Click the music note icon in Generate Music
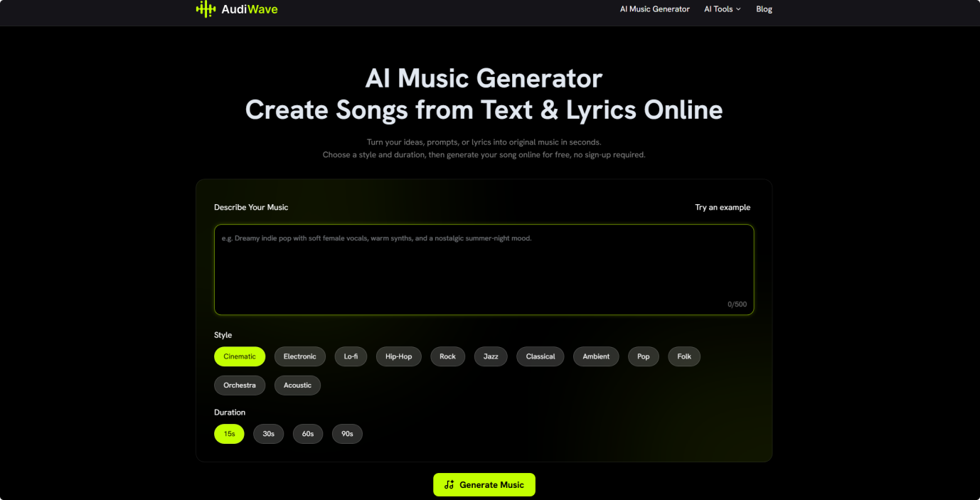980x500 pixels. [x=449, y=485]
